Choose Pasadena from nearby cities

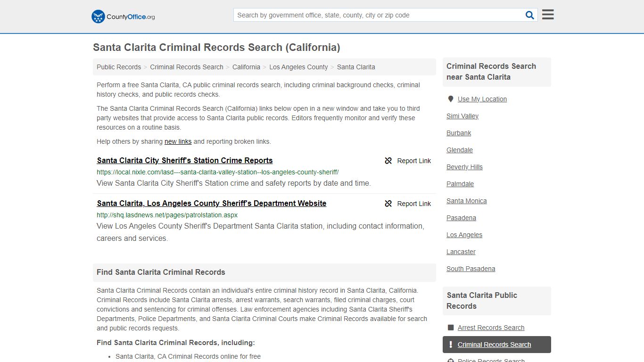point(461,218)
